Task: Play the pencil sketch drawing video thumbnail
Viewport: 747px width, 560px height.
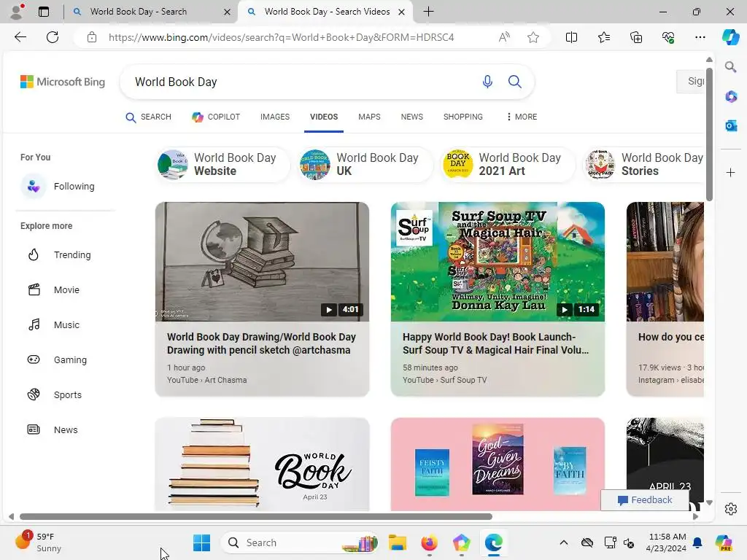Action: 262,262
